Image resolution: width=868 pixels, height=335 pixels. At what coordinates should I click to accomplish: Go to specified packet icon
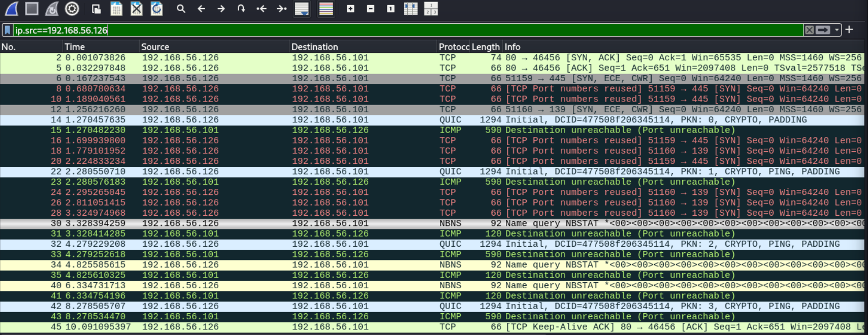pos(241,9)
